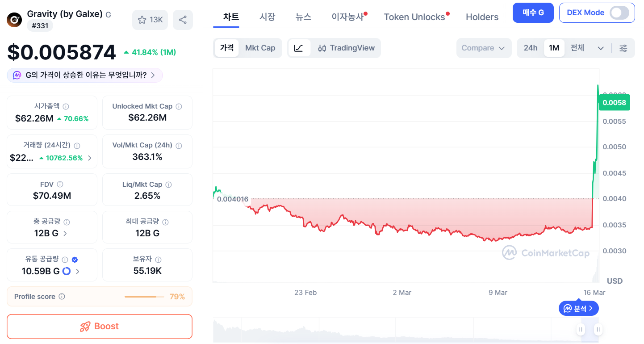Screen dimensions: 644x344
Task: Open the Token Unlocks tab
Action: pyautogui.click(x=414, y=17)
